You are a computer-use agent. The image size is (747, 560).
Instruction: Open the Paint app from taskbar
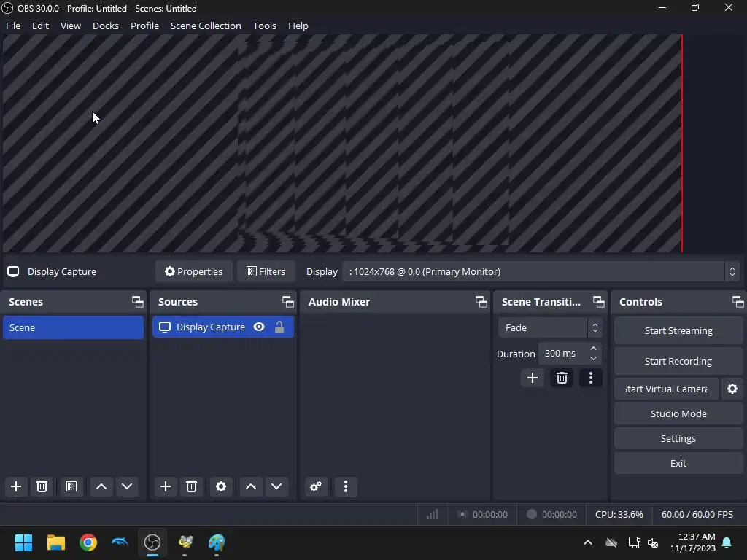[216, 542]
